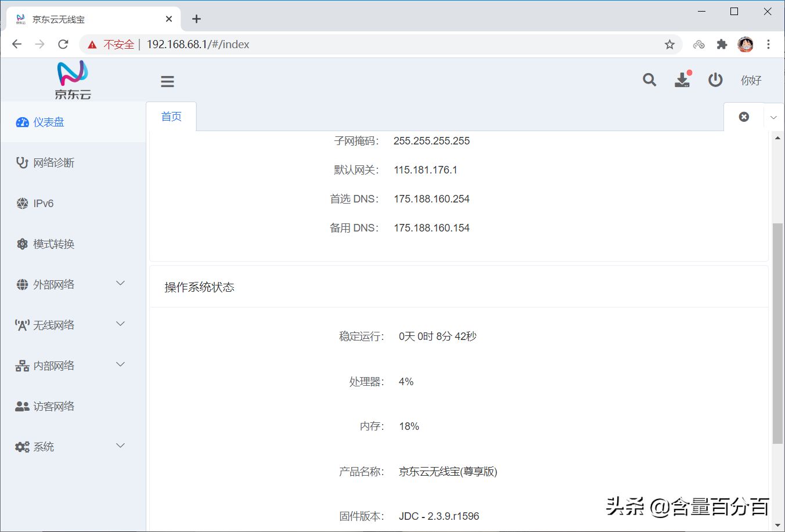Close all tabs with the circled X icon

click(x=744, y=117)
